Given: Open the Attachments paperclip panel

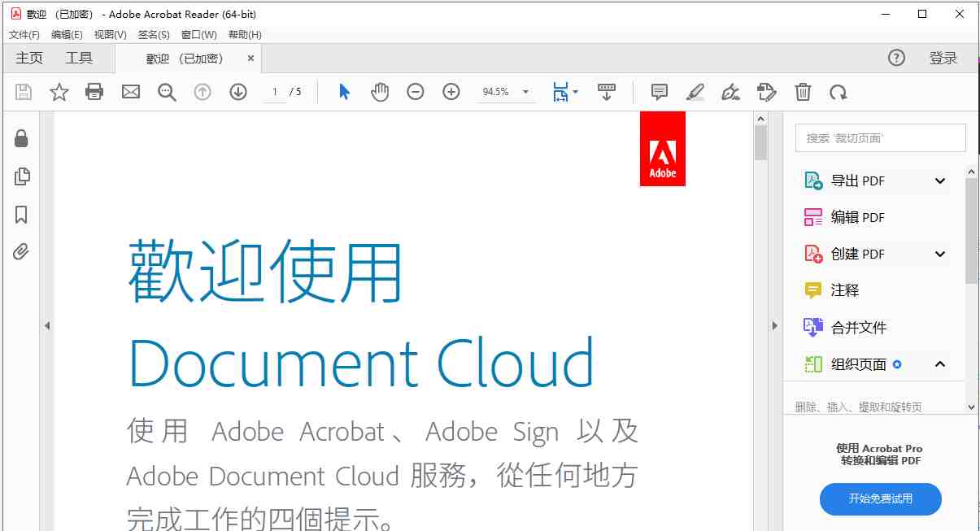Looking at the screenshot, I should click(21, 252).
